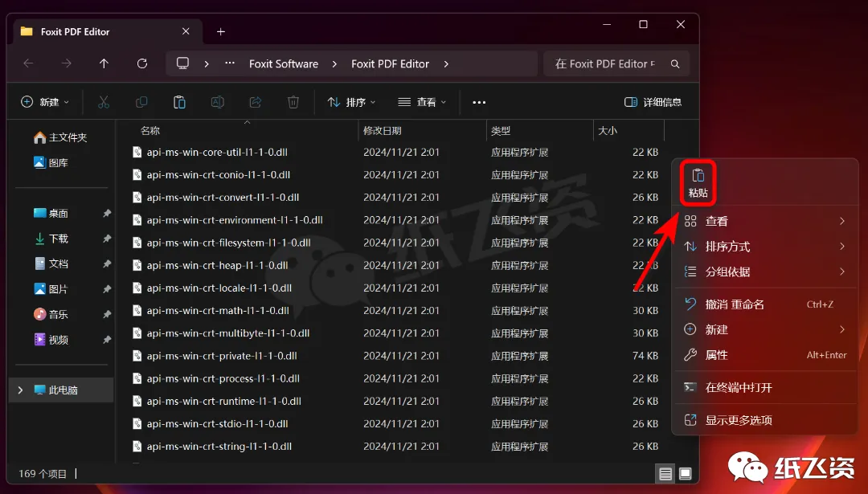
Task: Switch to large thumbnails view icon in status bar
Action: tap(686, 474)
